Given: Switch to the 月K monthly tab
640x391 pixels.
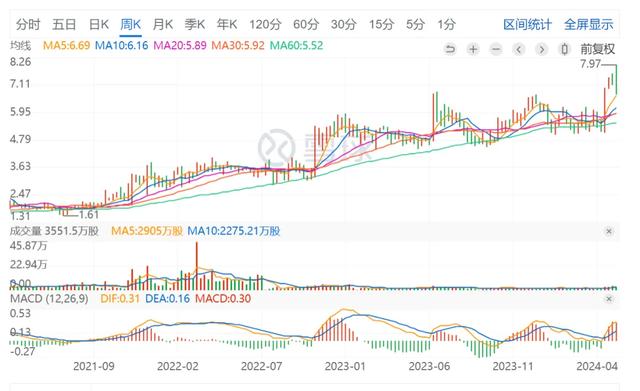Looking at the screenshot, I should pyautogui.click(x=163, y=24).
